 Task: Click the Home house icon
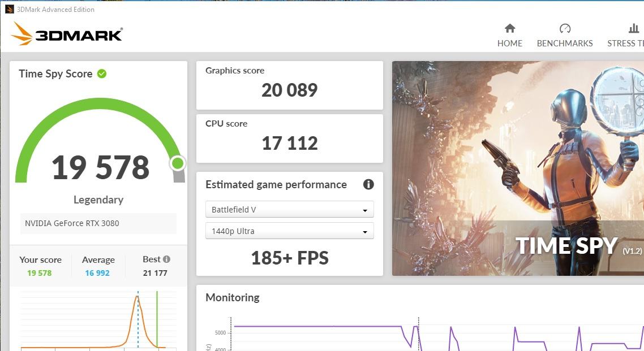pos(510,28)
